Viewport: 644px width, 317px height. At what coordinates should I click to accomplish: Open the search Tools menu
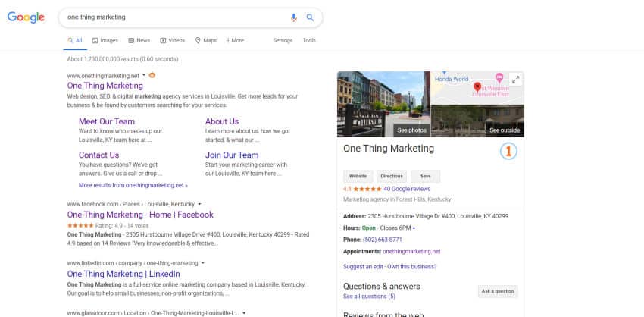click(x=309, y=41)
